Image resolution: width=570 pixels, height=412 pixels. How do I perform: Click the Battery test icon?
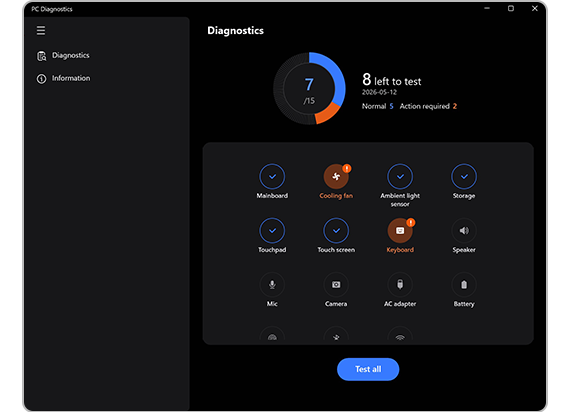tap(464, 284)
